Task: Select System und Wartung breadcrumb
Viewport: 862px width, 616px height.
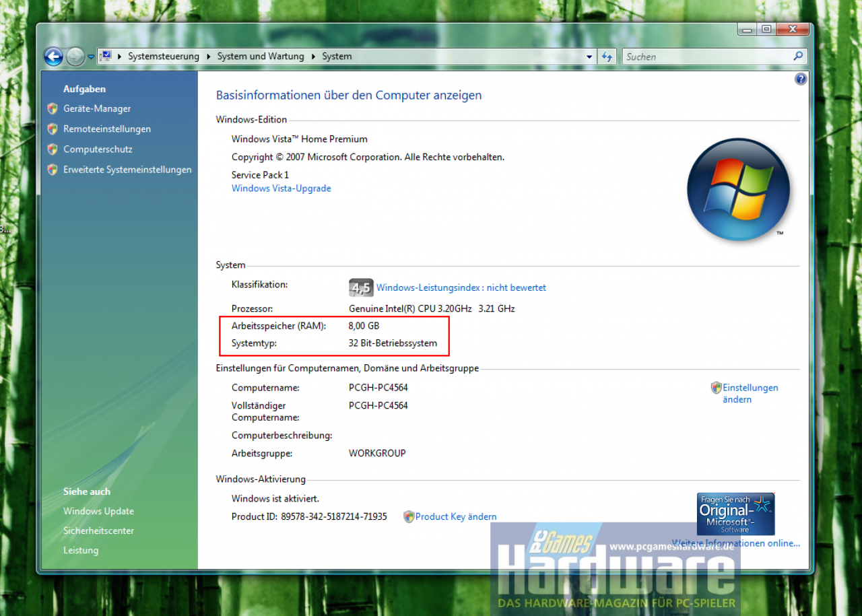Action: (x=261, y=57)
